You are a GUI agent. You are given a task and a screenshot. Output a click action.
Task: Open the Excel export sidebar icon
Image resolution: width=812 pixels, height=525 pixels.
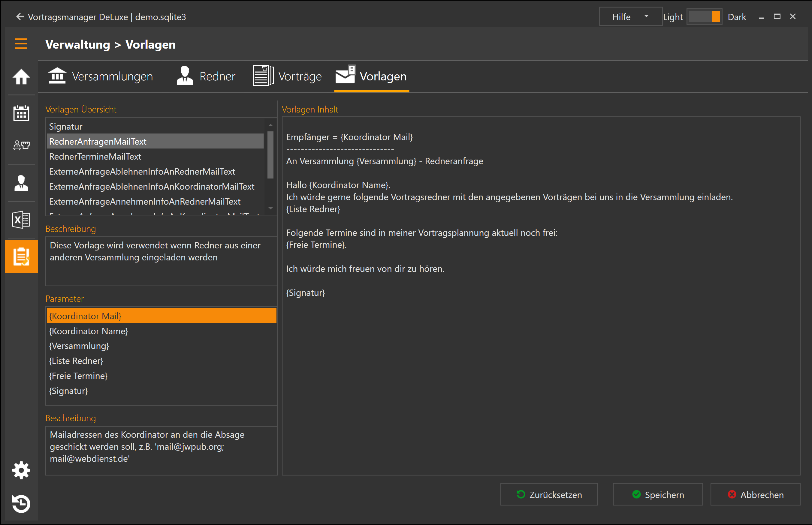(21, 220)
